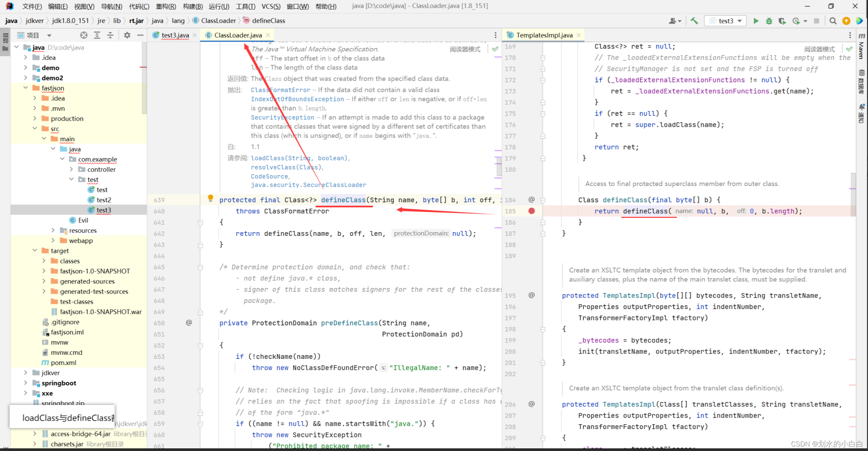The width and height of the screenshot is (868, 451).
Task: Click the lightbulb intention icon at line 639
Action: (210, 198)
